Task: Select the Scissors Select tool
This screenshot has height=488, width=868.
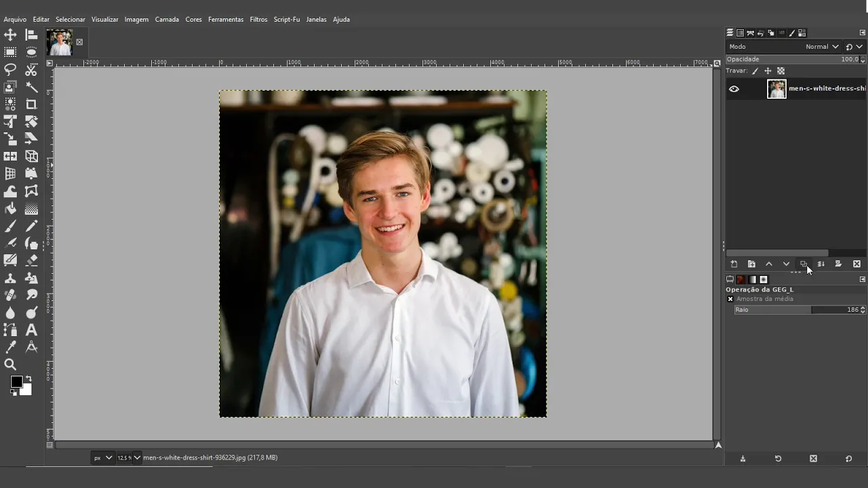Action: pos(31,70)
